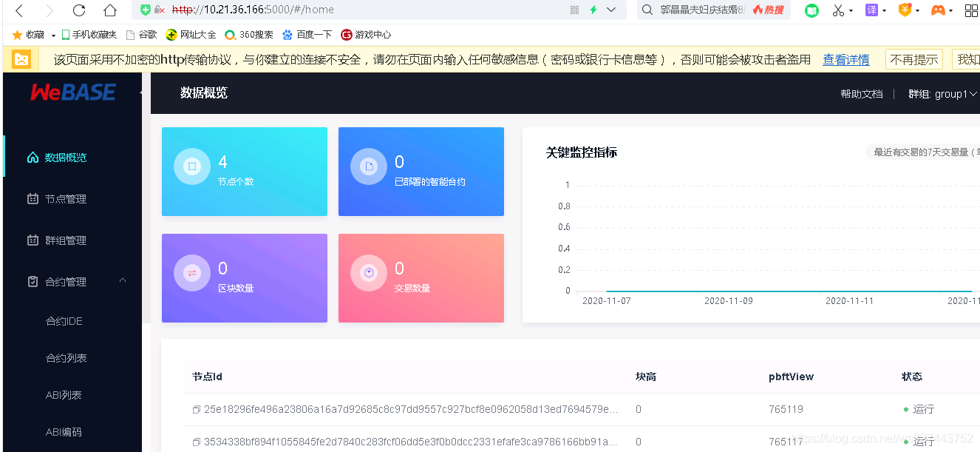The height and width of the screenshot is (452, 980).
Task: Click the green security shield icon in address bar
Action: click(146, 10)
